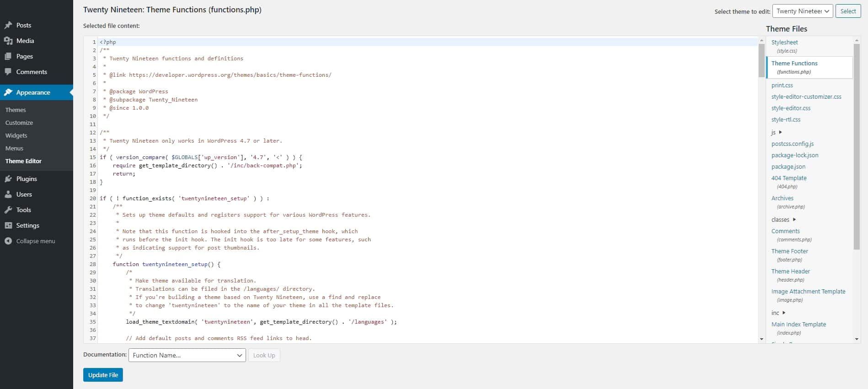Click the Comments speech bubble icon
Viewport: 868px width, 389px height.
8,72
